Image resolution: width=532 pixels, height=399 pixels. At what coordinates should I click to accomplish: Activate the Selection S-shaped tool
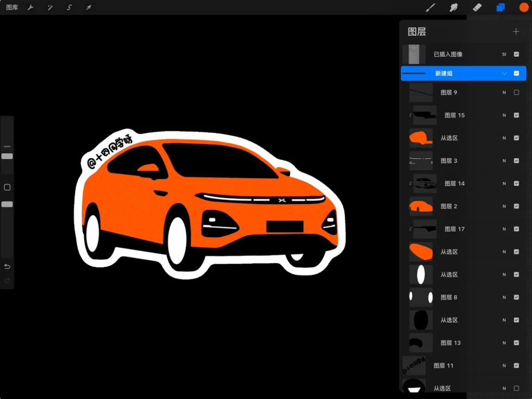[69, 7]
